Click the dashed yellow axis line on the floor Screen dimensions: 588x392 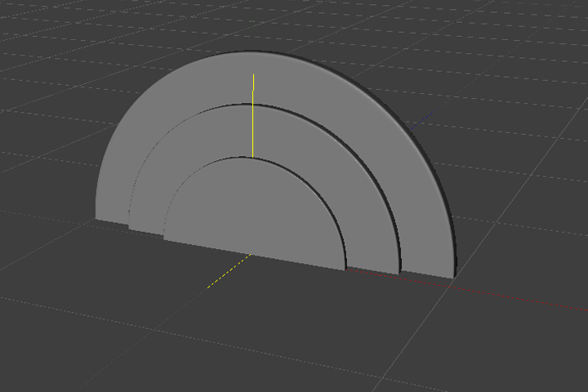(229, 271)
